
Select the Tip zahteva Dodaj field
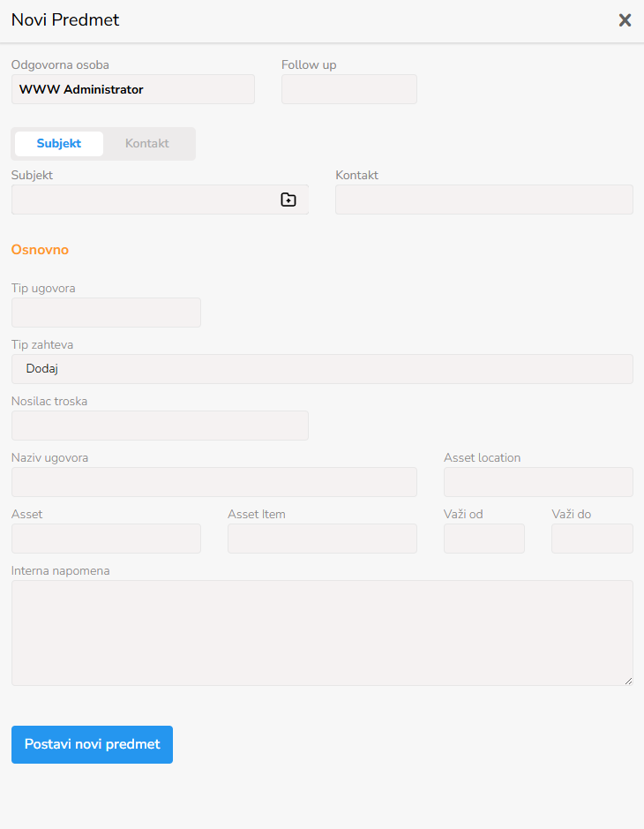coord(322,369)
